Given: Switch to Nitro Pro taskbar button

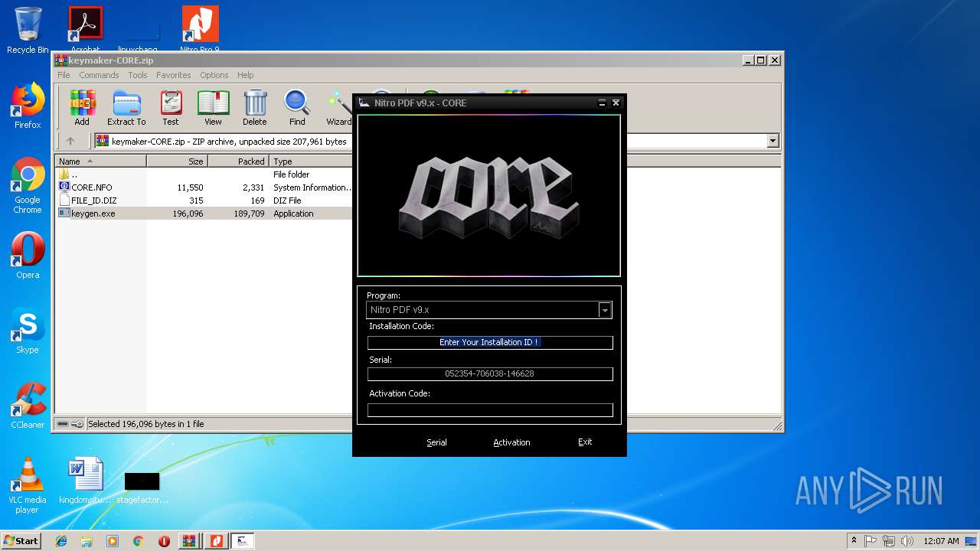Looking at the screenshot, I should pyautogui.click(x=217, y=541).
